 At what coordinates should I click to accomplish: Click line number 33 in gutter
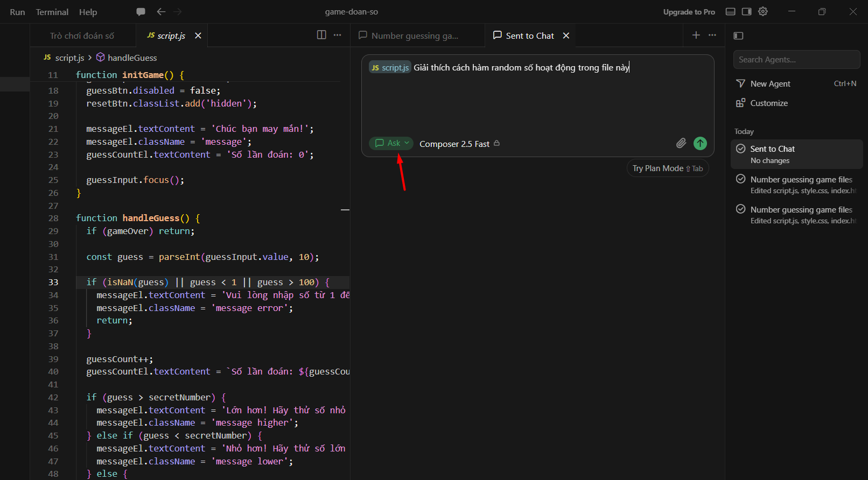click(53, 282)
